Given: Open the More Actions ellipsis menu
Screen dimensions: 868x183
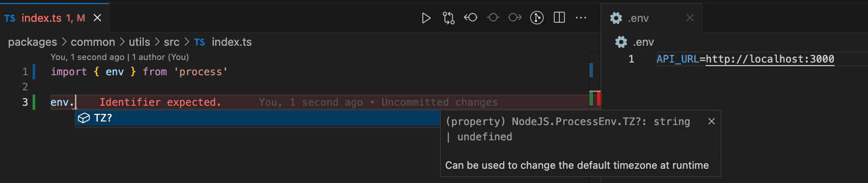Looking at the screenshot, I should pyautogui.click(x=581, y=18).
